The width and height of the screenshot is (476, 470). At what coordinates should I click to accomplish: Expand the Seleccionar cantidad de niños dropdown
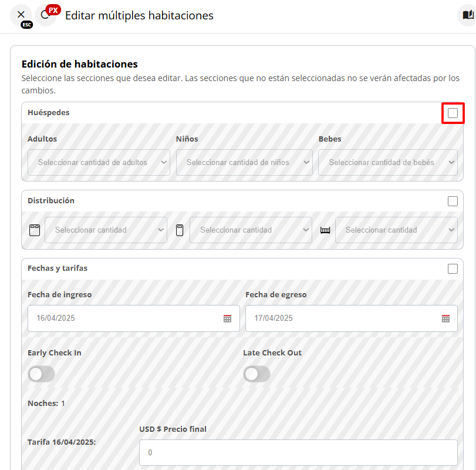click(244, 162)
